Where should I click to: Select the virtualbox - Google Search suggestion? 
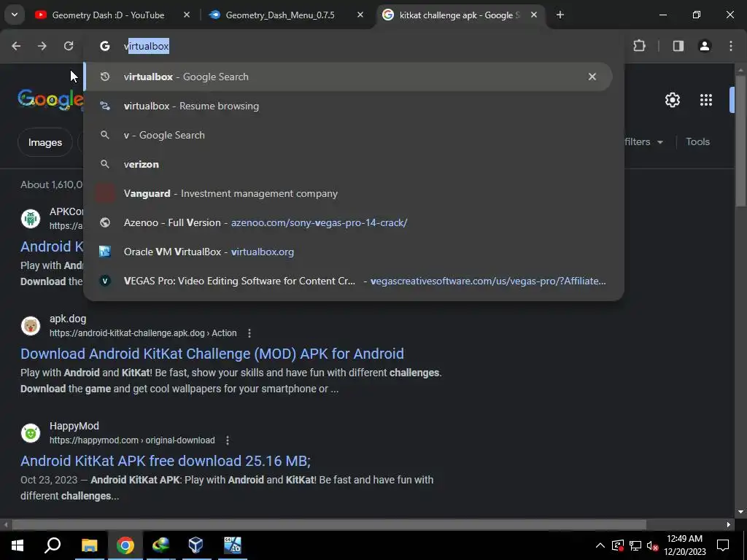348,77
